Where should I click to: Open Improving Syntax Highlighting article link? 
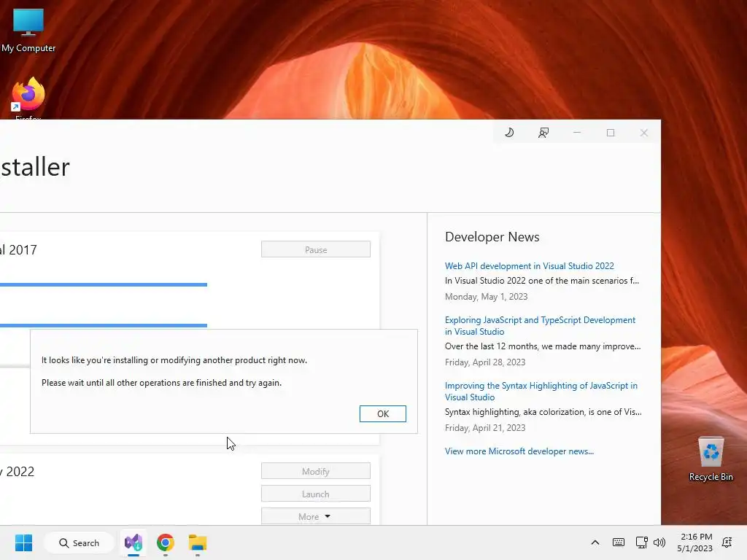[541, 392]
